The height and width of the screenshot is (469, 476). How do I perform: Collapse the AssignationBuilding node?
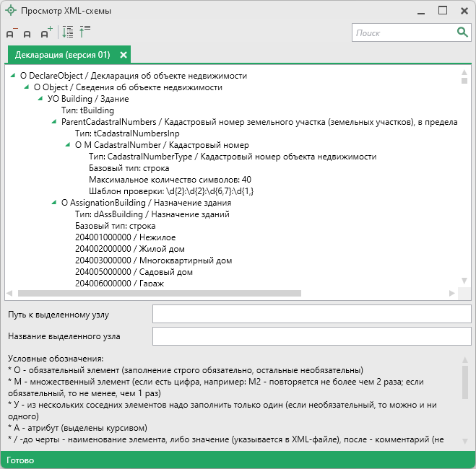pos(55,203)
